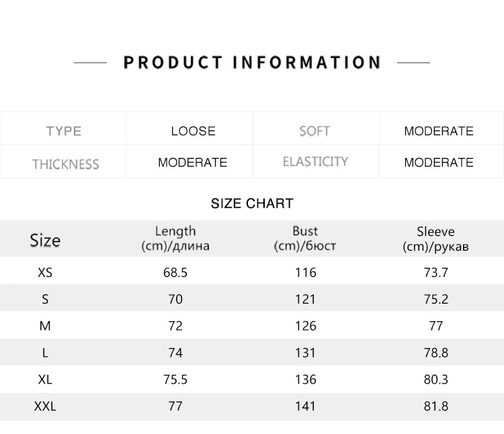Click the 81.8 sleeve value
Viewport: 504px width, 434px height.
tap(436, 406)
